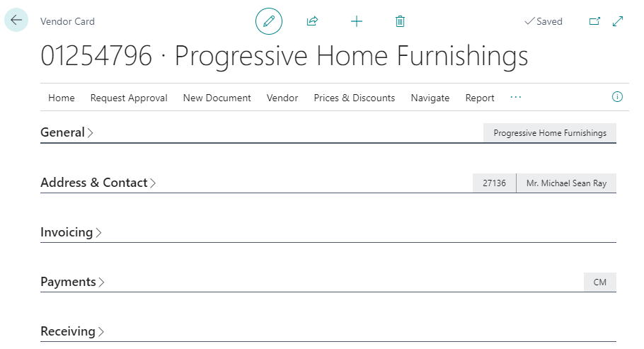Expand the Receiving section
Image resolution: width=644 pixels, height=349 pixels.
72,331
